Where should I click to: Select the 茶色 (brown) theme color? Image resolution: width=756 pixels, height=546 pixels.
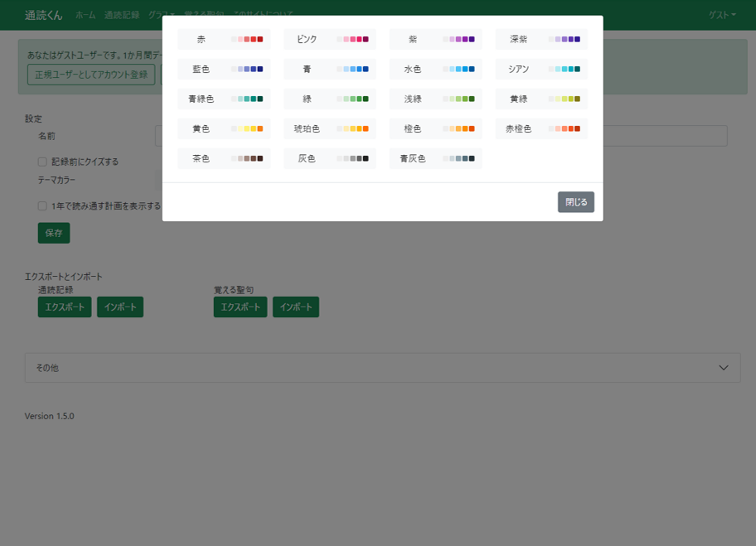(224, 159)
